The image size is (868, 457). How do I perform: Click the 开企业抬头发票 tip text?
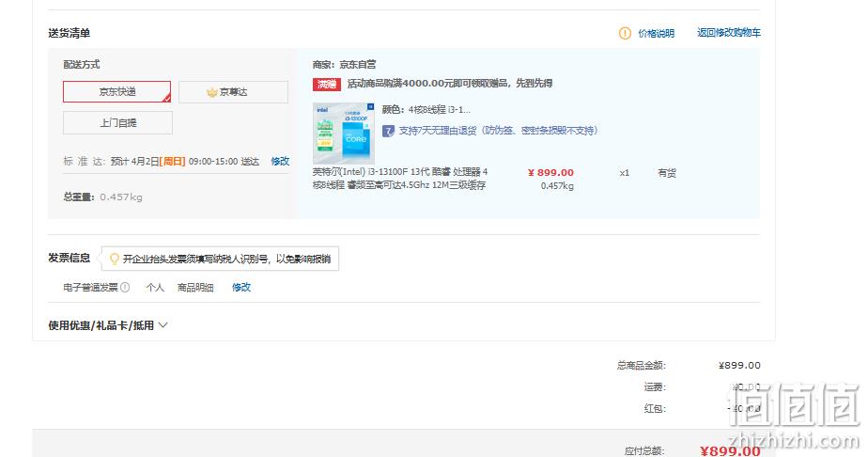pyautogui.click(x=226, y=259)
